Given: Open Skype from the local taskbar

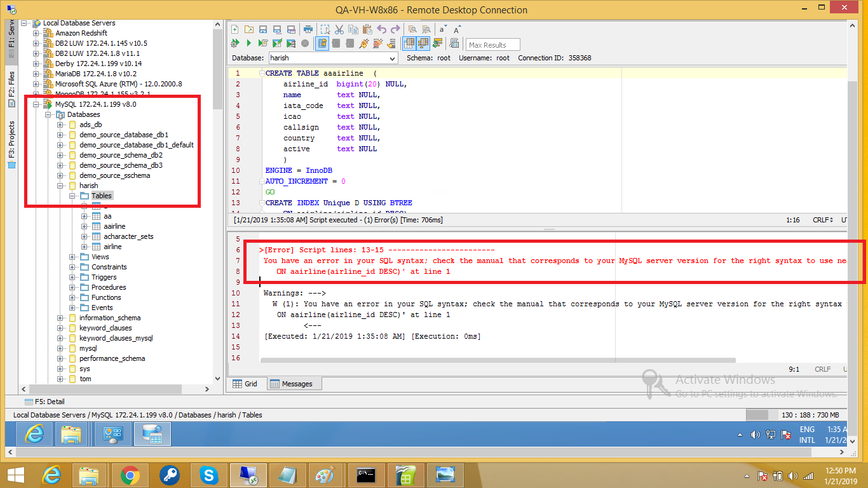Looking at the screenshot, I should coord(208,475).
